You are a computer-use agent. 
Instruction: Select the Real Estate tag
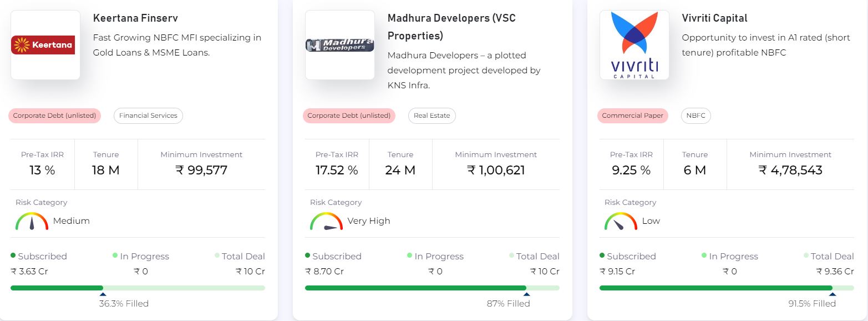tap(432, 116)
